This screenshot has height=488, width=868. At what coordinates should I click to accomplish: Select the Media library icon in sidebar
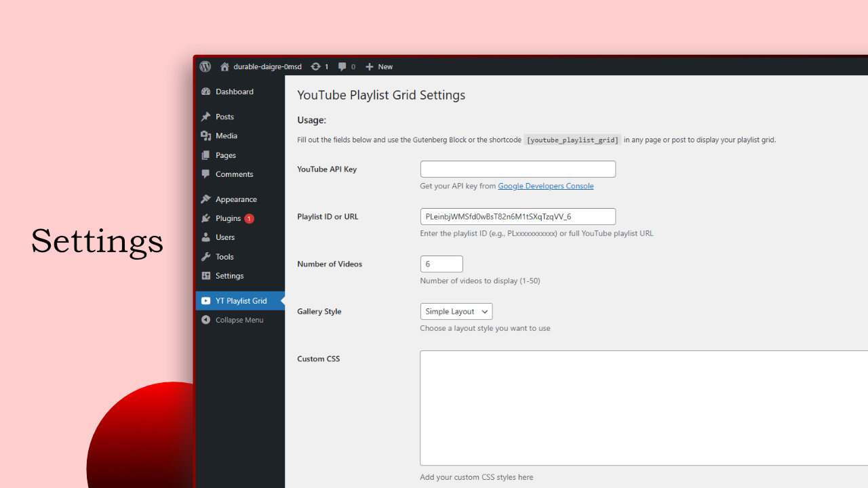click(x=205, y=136)
